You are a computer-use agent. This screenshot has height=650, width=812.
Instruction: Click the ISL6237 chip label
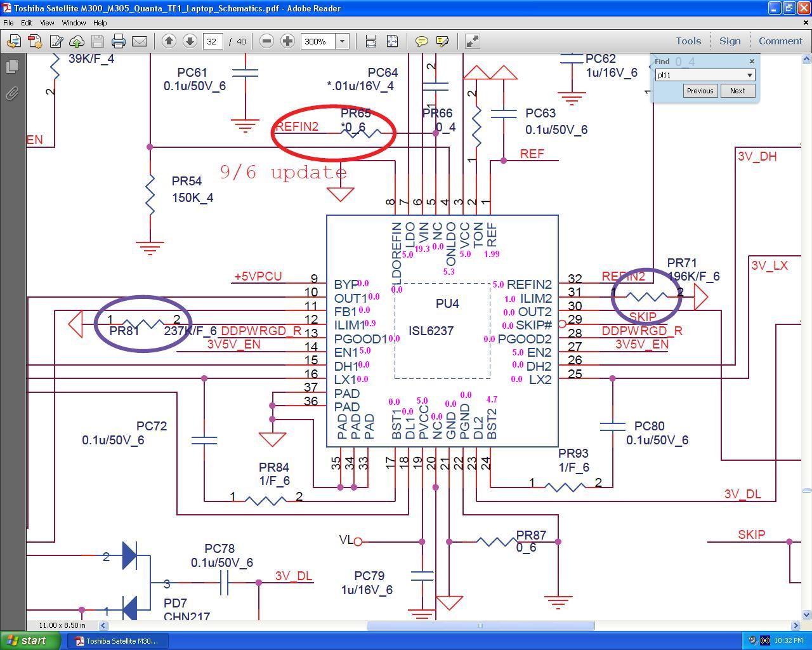tap(431, 331)
